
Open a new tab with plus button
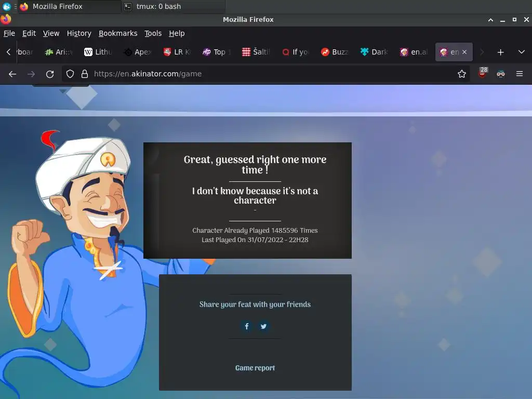point(500,52)
